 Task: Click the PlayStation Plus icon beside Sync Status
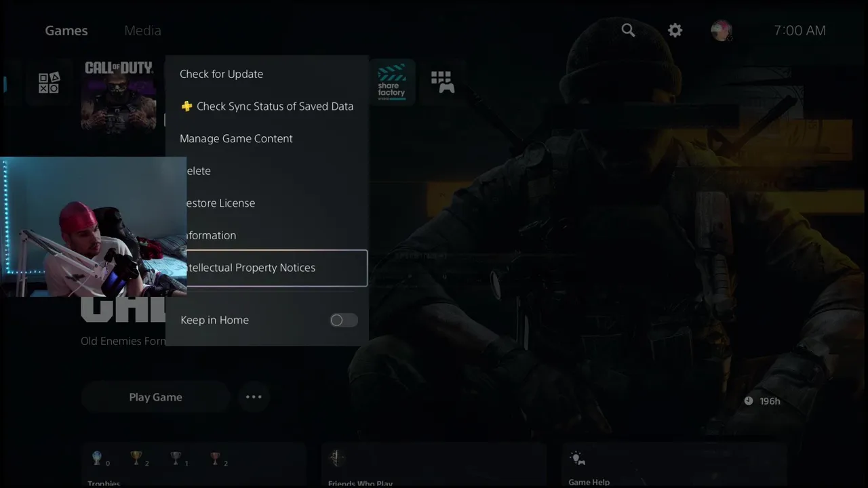tap(186, 106)
